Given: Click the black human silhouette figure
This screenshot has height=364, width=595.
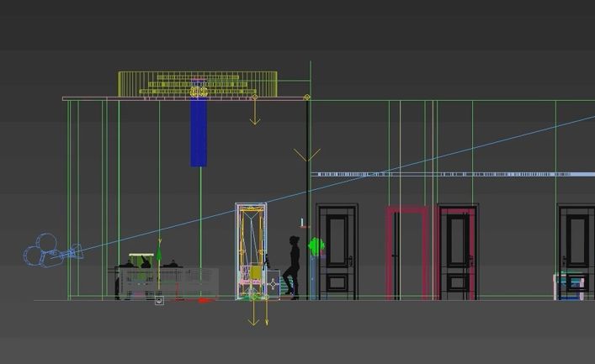Looking at the screenshot, I should pos(292,267).
